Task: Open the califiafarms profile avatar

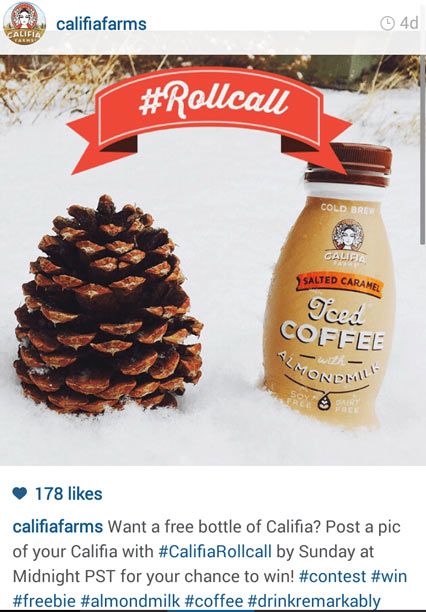Action: [x=24, y=23]
